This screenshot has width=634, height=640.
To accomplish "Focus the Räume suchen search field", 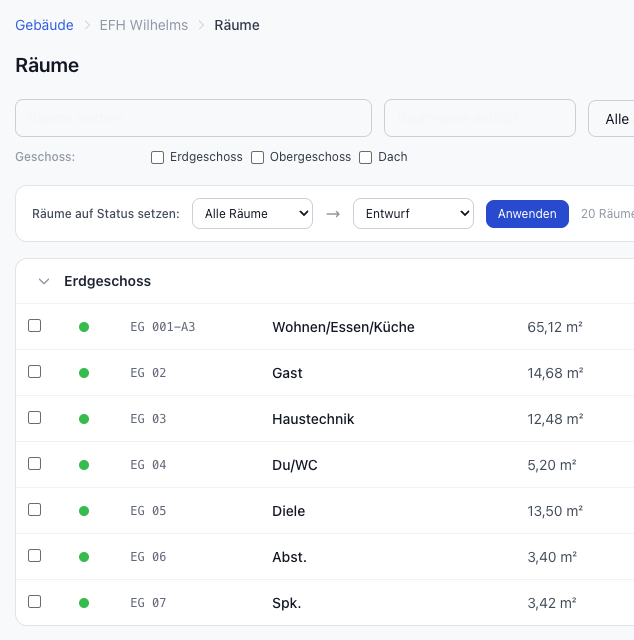I will (194, 118).
